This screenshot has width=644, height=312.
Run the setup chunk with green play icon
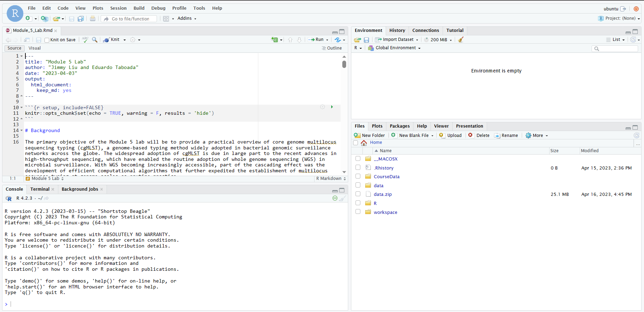pos(332,107)
